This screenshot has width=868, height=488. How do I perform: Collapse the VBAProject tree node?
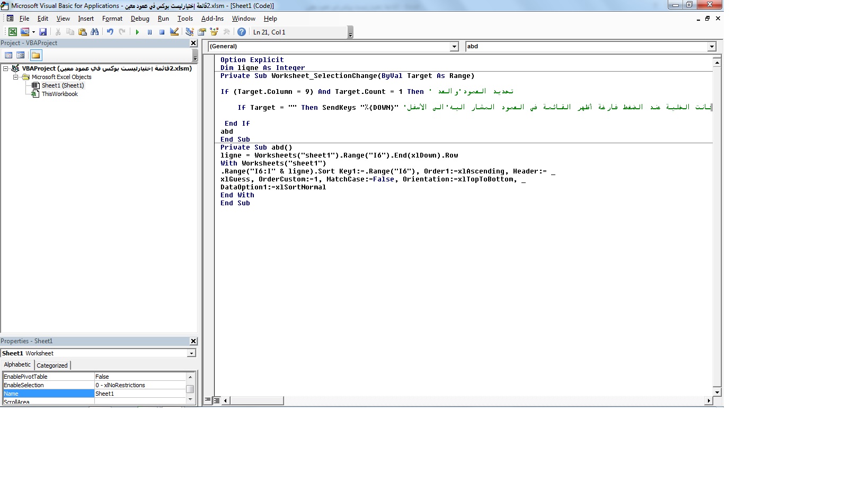click(5, 68)
